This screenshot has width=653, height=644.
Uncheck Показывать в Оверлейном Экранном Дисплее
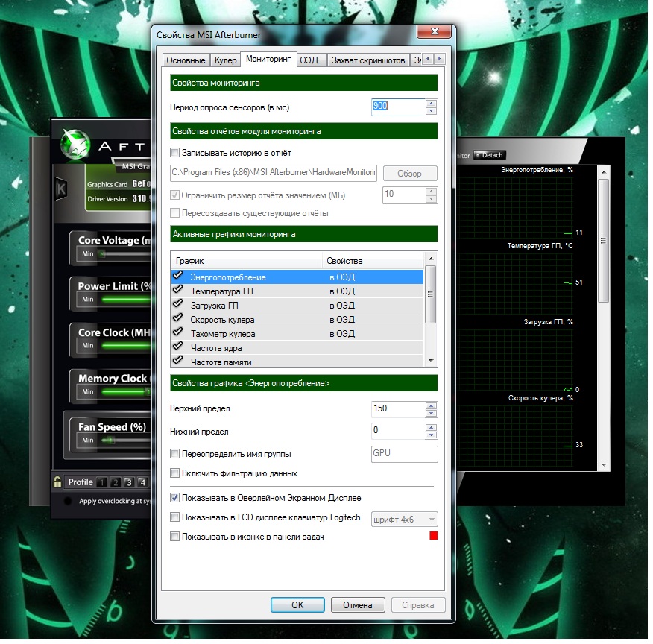175,497
